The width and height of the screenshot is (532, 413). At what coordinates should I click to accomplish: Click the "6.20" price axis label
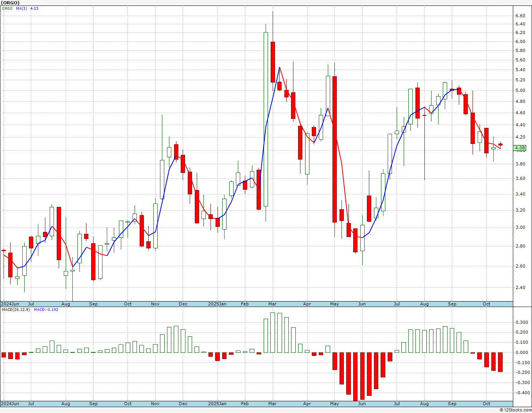(520, 33)
